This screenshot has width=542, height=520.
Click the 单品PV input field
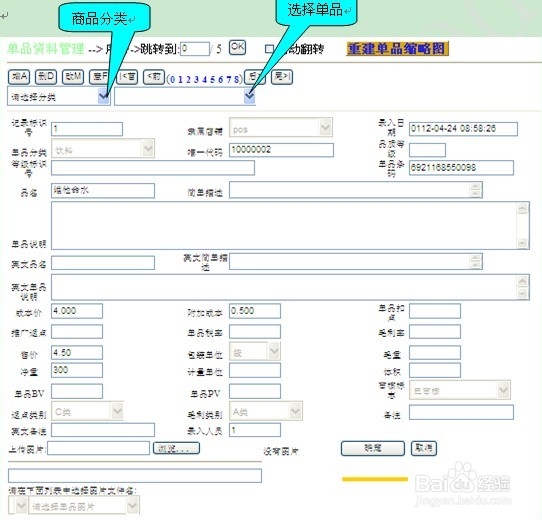pyautogui.click(x=255, y=391)
